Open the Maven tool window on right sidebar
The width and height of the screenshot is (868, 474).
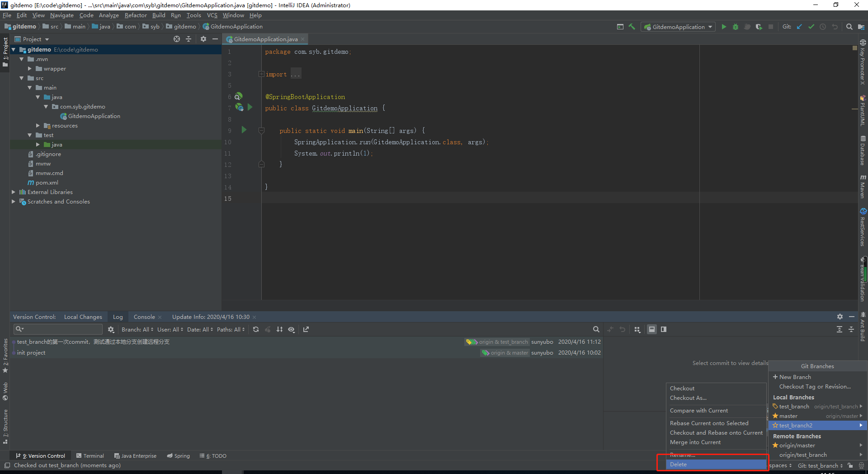click(x=863, y=186)
